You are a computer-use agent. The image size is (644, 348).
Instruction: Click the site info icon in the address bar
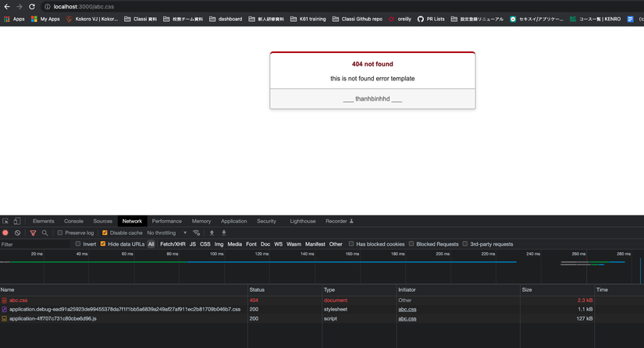tap(48, 6)
